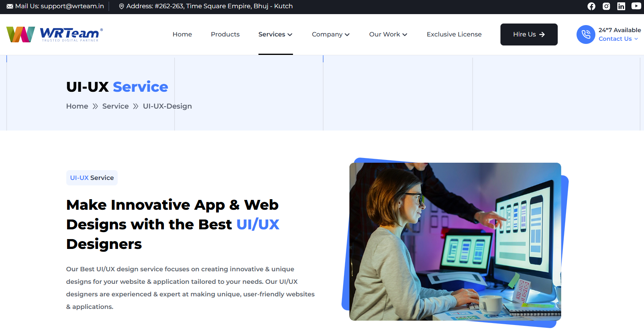The height and width of the screenshot is (334, 644).
Task: Click the UI-UX Service badge label
Action: 92,178
